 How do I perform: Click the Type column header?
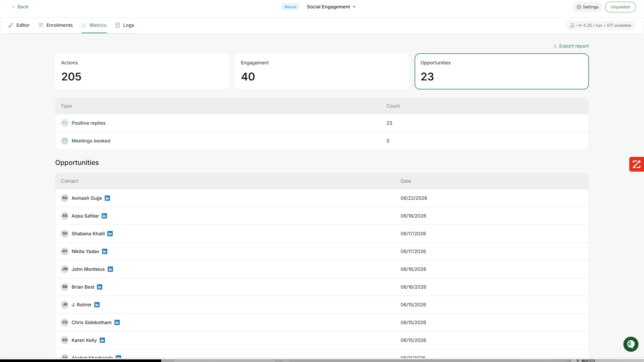coord(66,106)
